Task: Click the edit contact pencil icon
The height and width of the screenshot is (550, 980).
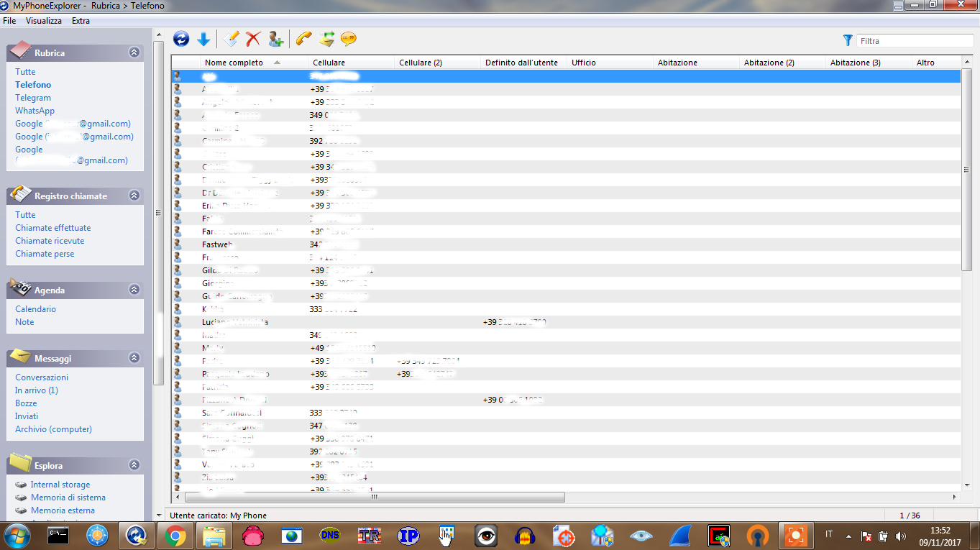Action: [231, 39]
